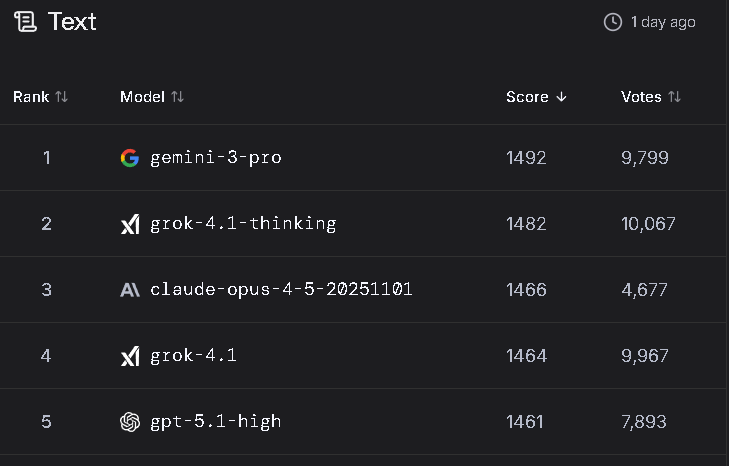Click the xAI logo beside grok-4.1-thinking
The image size is (729, 466).
pyautogui.click(x=130, y=224)
